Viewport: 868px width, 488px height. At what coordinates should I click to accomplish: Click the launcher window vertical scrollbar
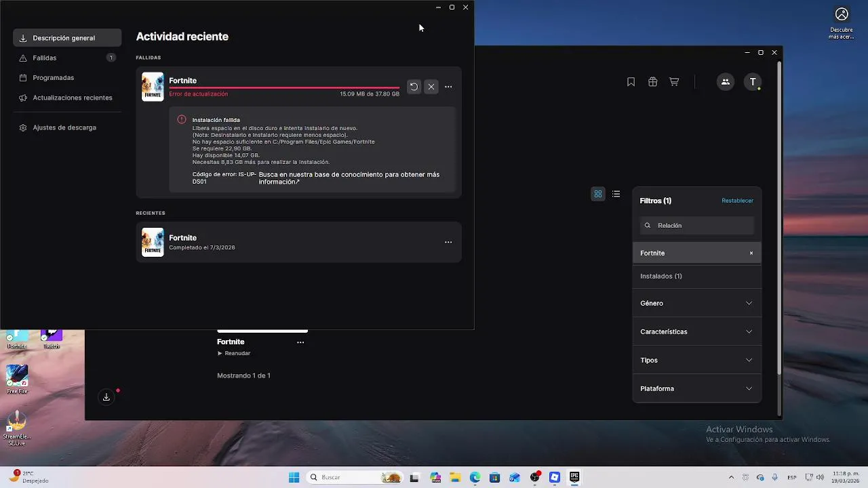779,217
